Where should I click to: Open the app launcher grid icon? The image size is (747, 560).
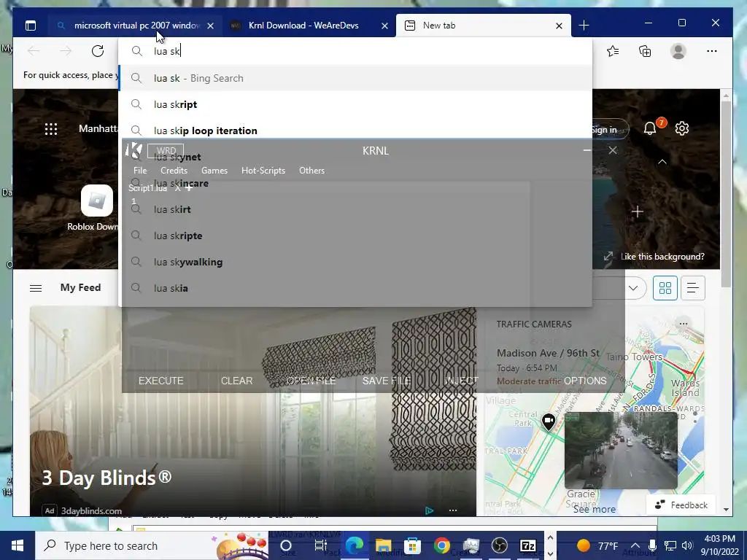(x=51, y=128)
